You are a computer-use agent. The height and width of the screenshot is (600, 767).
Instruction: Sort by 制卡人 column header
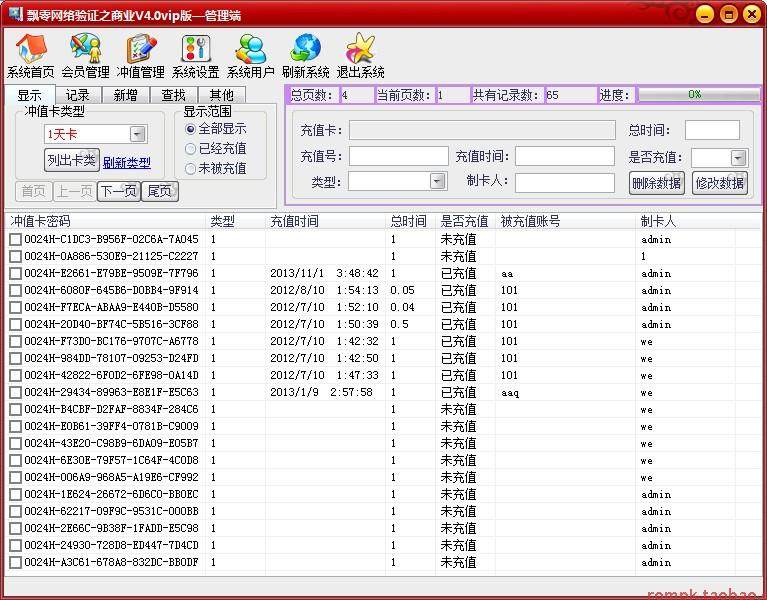tap(686, 221)
